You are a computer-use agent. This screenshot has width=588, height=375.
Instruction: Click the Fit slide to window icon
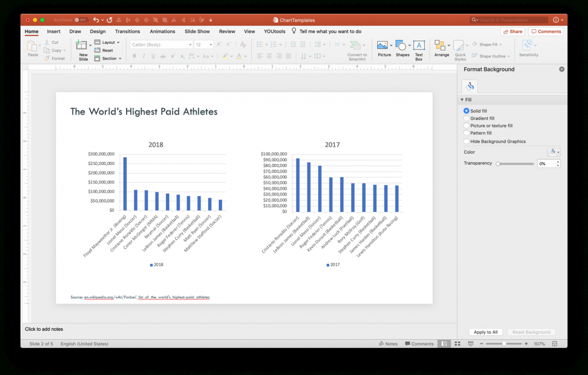[554, 343]
